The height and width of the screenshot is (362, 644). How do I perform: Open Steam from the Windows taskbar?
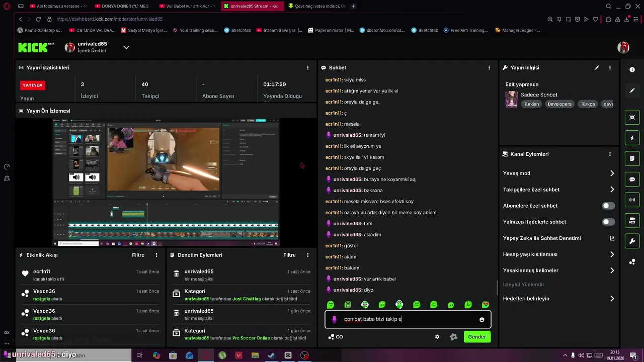pos(271,355)
